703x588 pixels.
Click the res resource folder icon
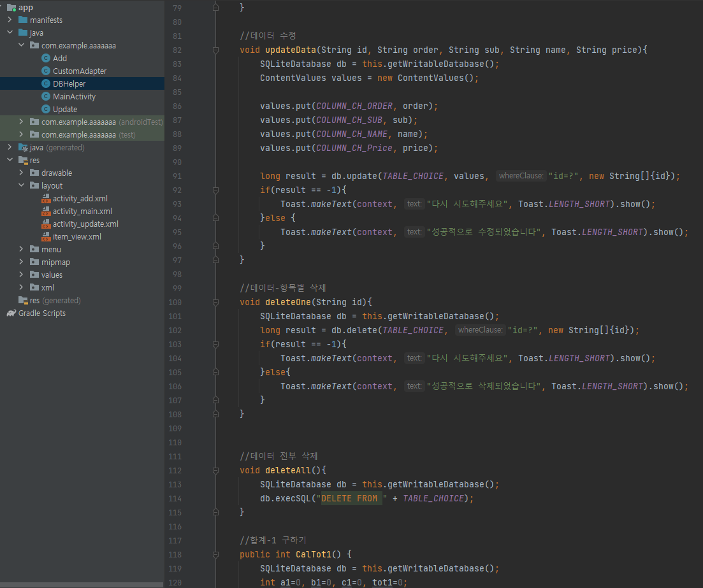tap(24, 161)
